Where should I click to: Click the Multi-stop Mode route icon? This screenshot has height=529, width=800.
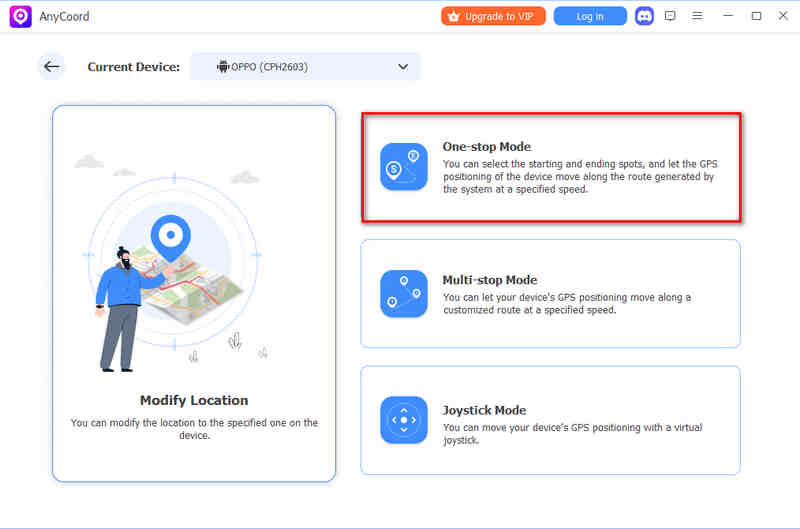404,294
